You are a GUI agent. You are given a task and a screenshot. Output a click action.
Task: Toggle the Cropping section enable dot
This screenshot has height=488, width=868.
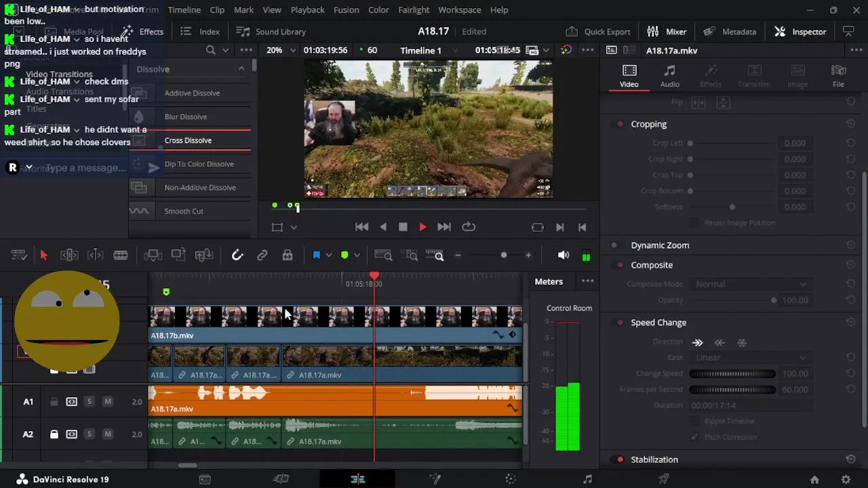click(620, 124)
